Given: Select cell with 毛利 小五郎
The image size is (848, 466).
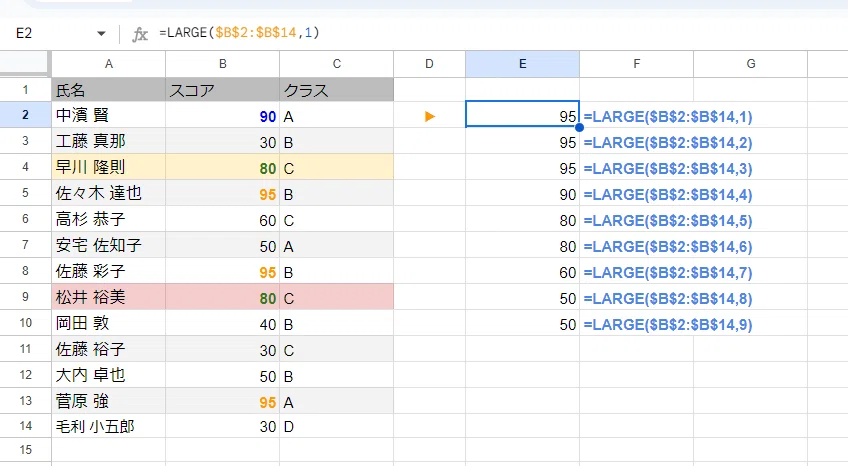Looking at the screenshot, I should (109, 426).
